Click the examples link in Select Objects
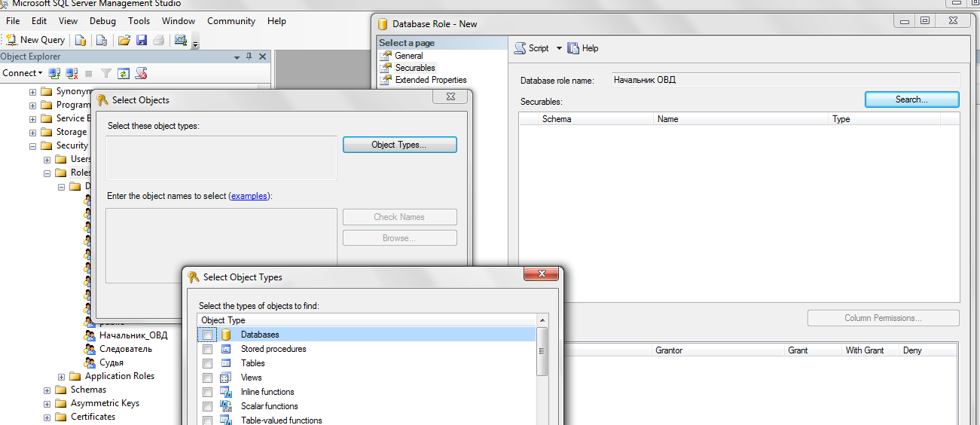 [x=249, y=196]
